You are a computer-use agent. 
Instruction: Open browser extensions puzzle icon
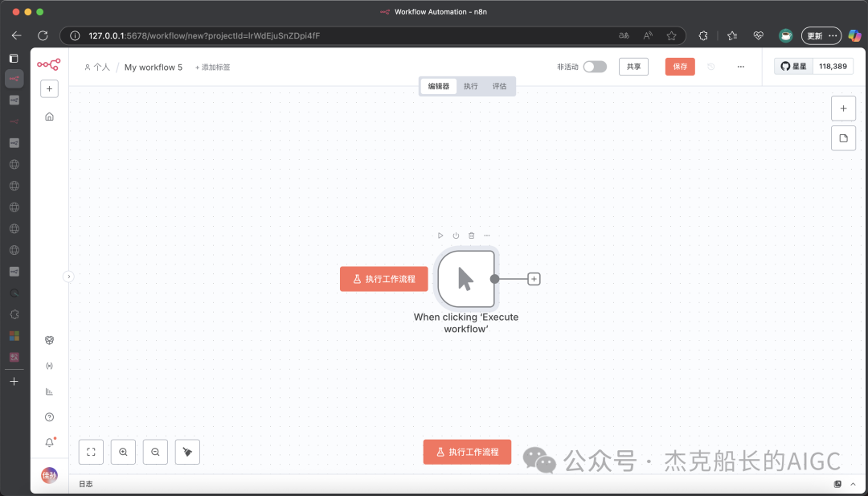[703, 35]
